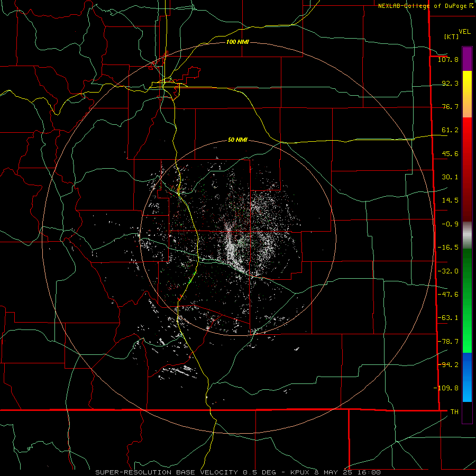Click the [KT] units label
Image resolution: width=476 pixels, height=476 pixels.
[x=451, y=36]
